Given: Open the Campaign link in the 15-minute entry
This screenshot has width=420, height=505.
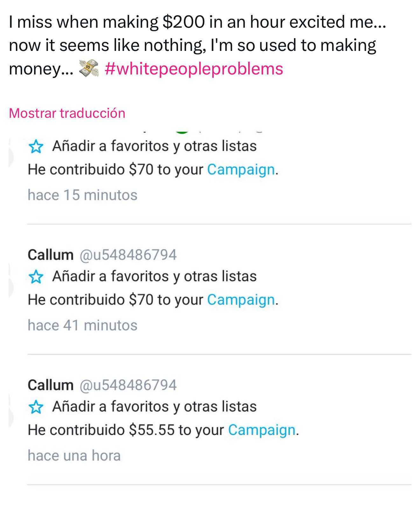Looking at the screenshot, I should point(241,169).
